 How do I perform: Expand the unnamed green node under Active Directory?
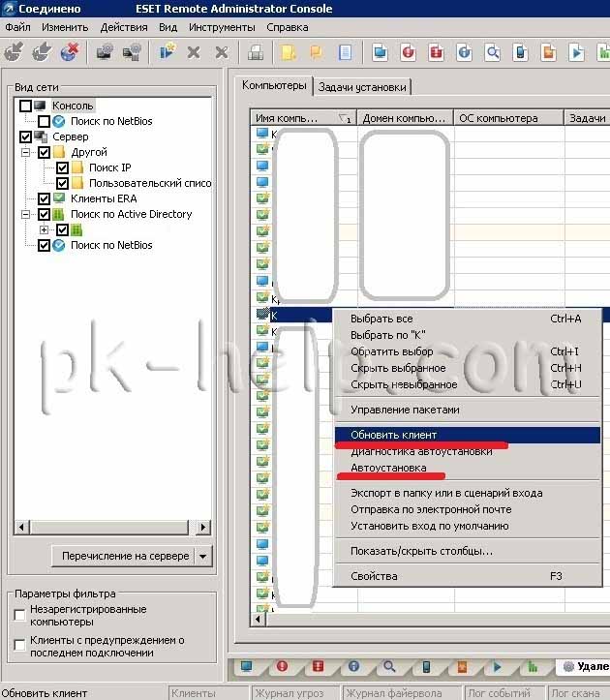(x=44, y=229)
